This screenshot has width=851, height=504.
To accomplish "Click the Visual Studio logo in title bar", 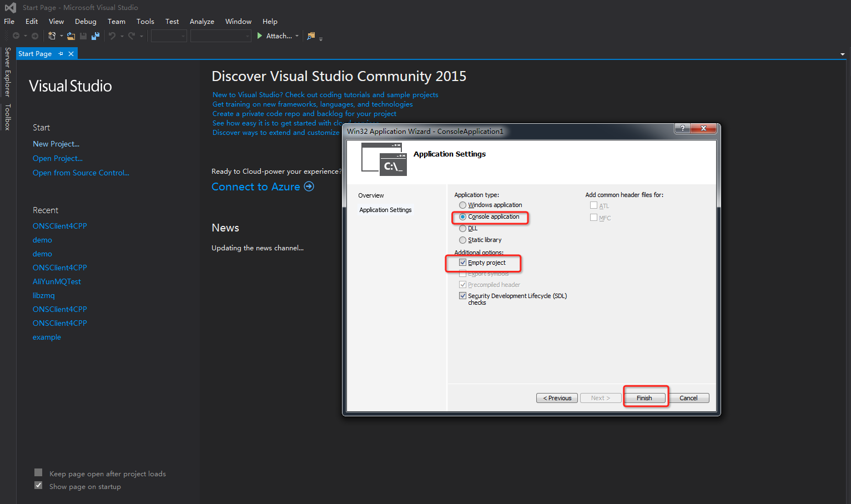I will [10, 8].
